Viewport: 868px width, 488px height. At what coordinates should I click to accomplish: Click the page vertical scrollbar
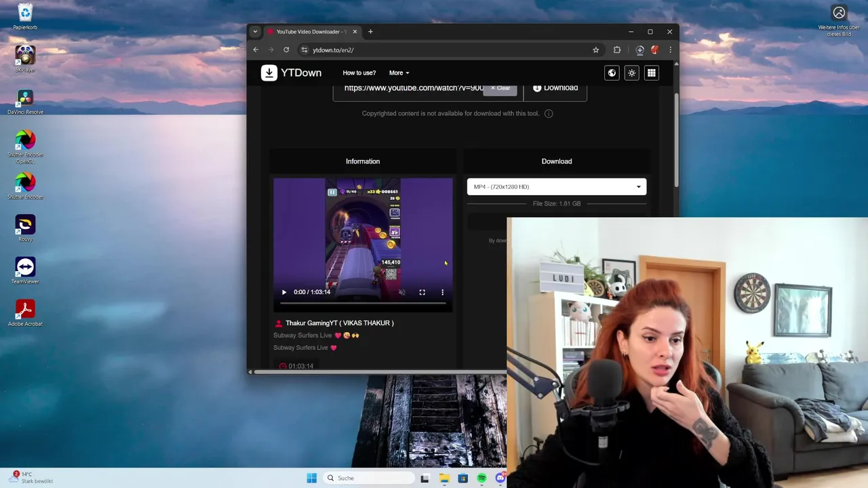[x=676, y=140]
